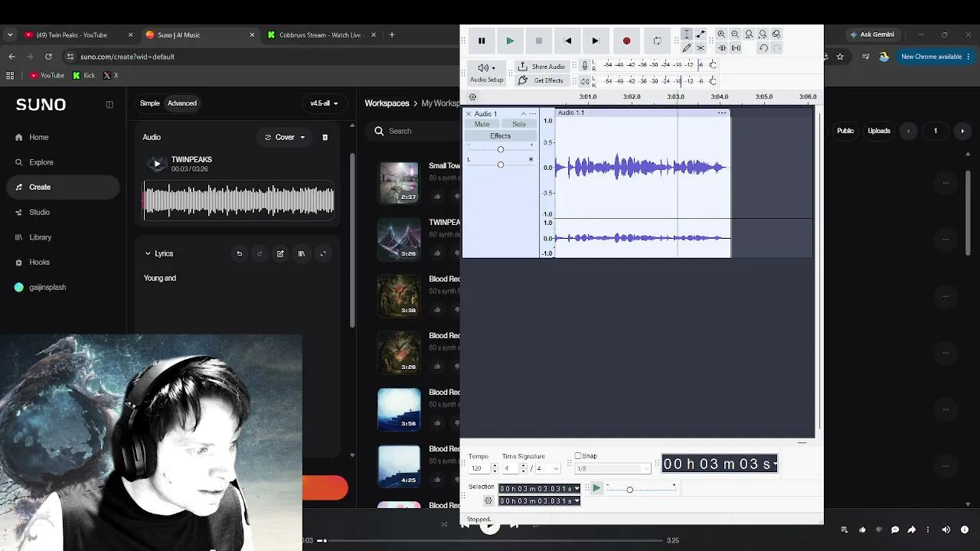Switch to the Cobbruvs Stream tab
This screenshot has height=551, width=980.
[320, 34]
